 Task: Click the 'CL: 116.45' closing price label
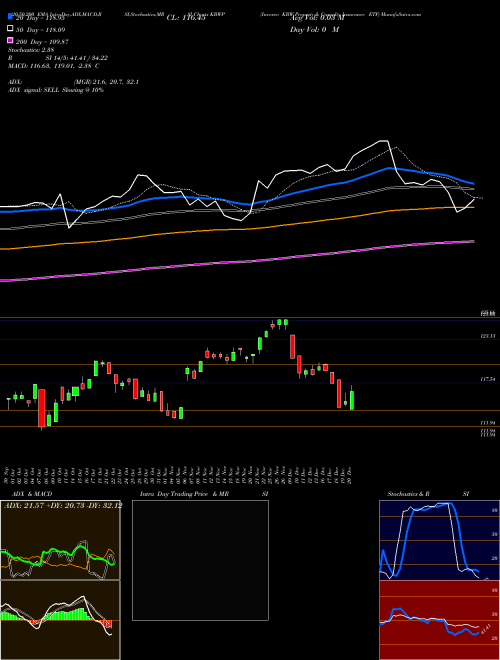pos(186,18)
